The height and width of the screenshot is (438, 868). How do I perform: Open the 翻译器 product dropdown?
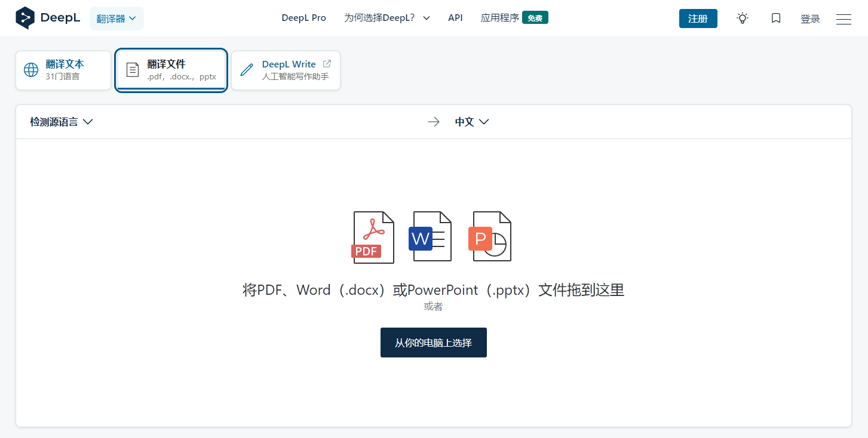click(x=116, y=18)
